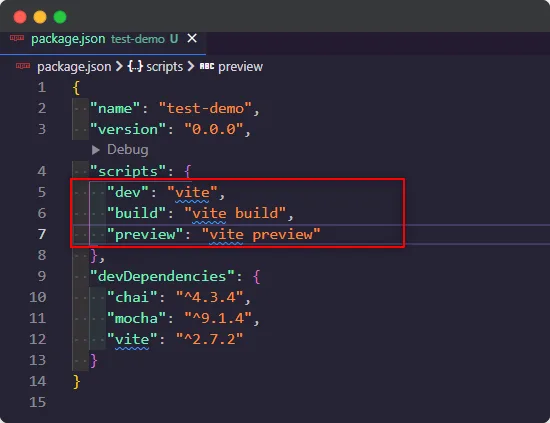The height and width of the screenshot is (423, 550).
Task: Close the window with the red button
Action: tap(20, 17)
